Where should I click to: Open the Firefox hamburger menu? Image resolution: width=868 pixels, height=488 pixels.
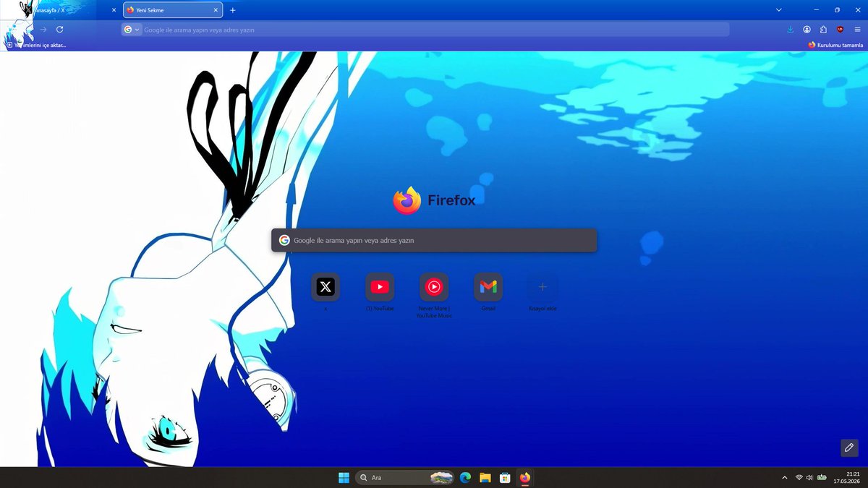tap(856, 30)
